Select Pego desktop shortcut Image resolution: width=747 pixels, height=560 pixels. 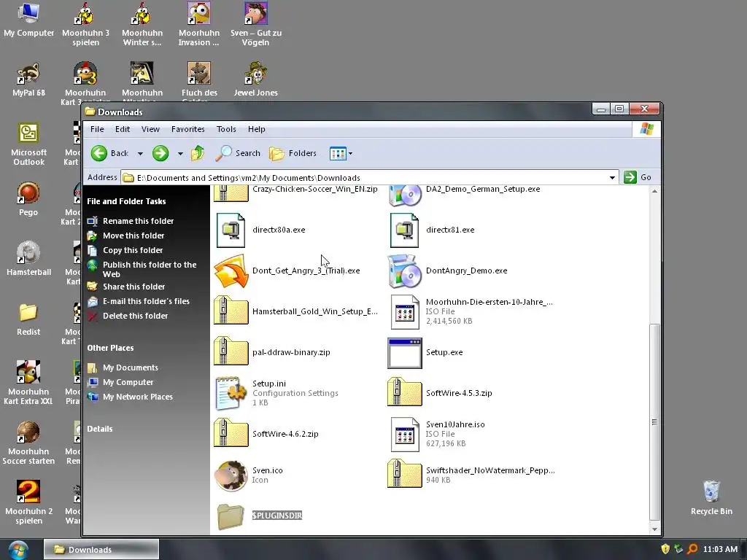click(28, 199)
